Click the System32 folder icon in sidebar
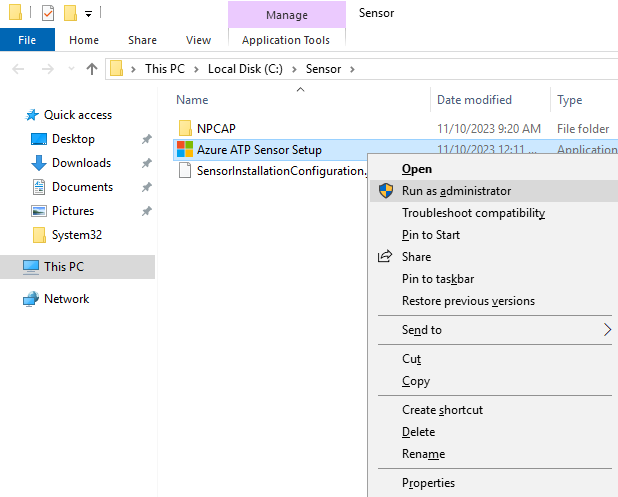 tap(39, 235)
